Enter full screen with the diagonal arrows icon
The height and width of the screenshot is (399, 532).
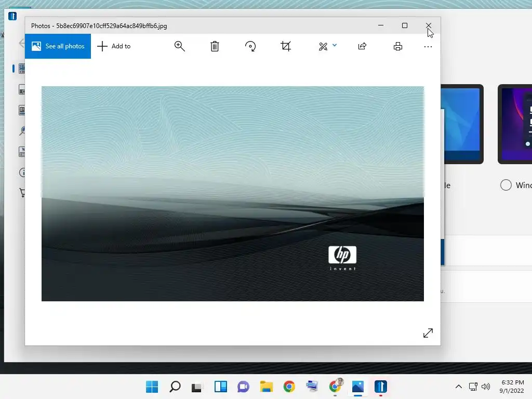tap(428, 333)
